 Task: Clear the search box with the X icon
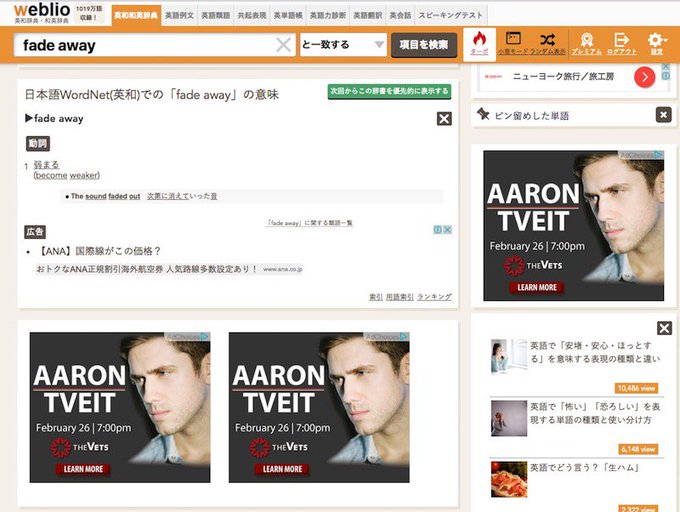coord(284,45)
